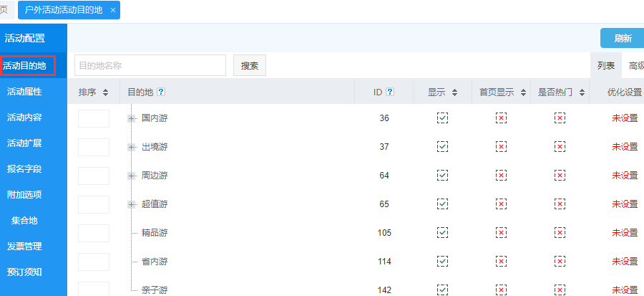Close the 户外活动活动目的地 tab
Viewport: 644px width, 296px height.
(x=113, y=10)
